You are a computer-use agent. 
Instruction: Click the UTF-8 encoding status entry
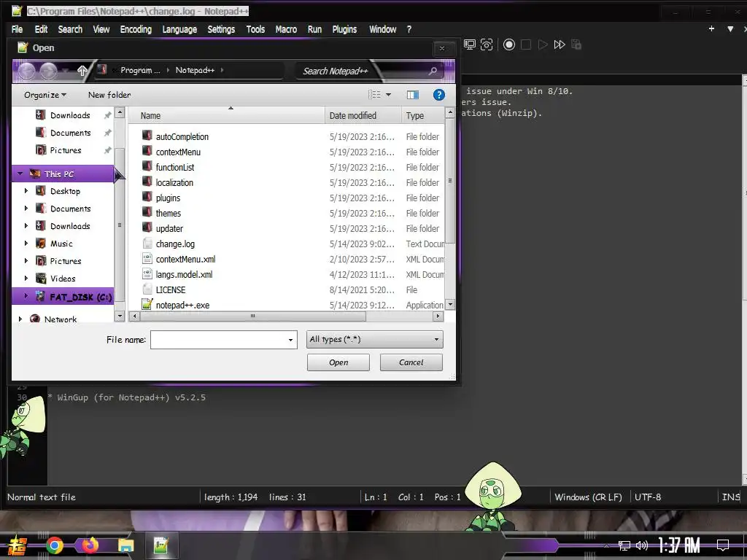(x=648, y=497)
